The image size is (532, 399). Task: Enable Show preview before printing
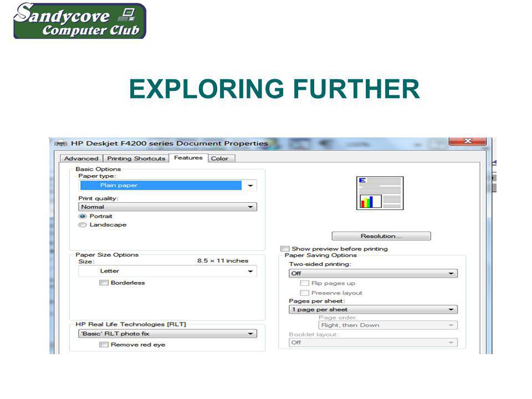285,249
